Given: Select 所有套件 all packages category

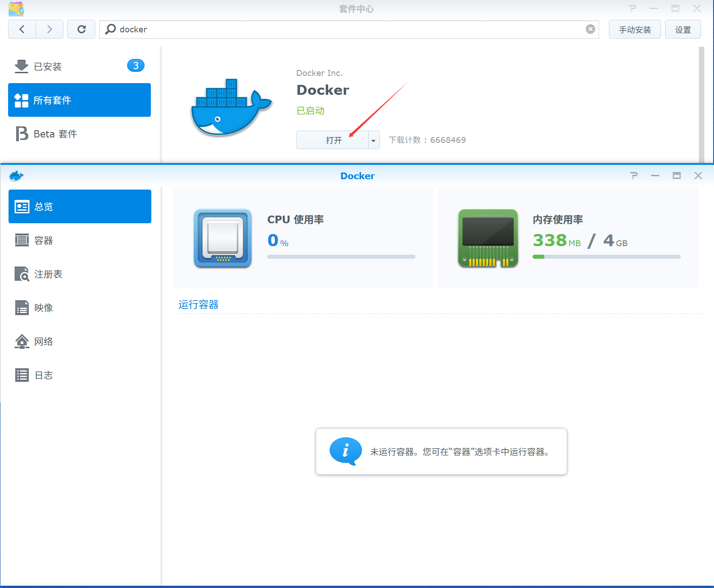Looking at the screenshot, I should 79,100.
